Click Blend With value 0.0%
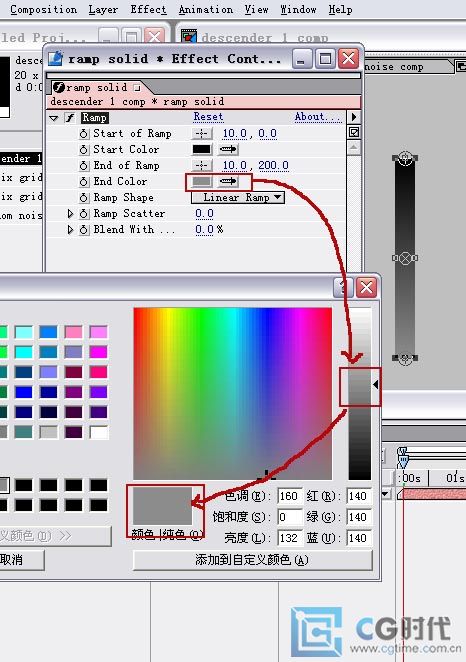 point(209,230)
